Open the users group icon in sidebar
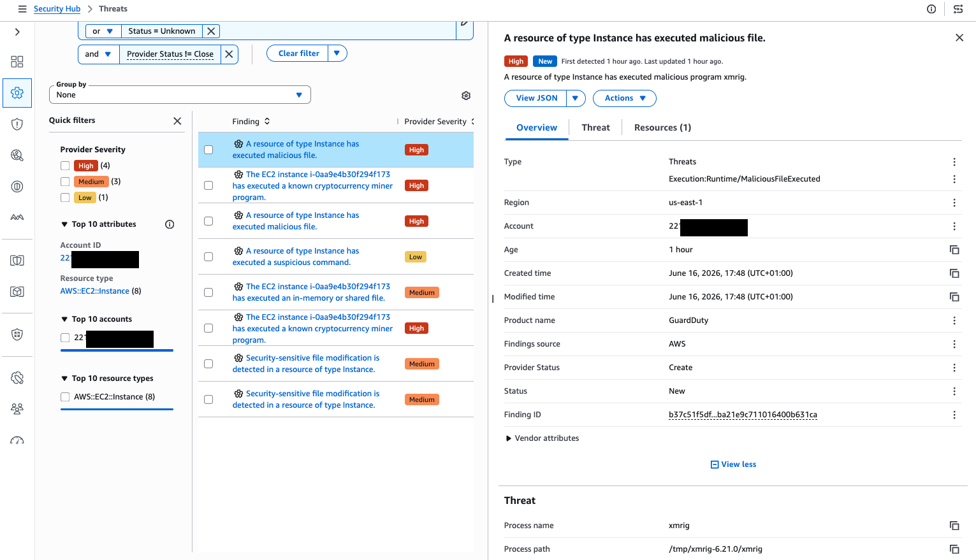This screenshot has height=560, width=976. point(17,409)
